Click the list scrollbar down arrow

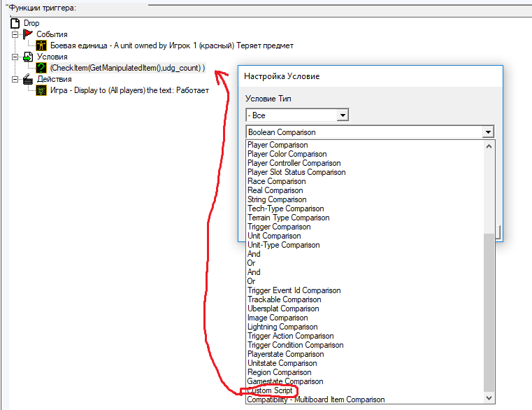[489, 398]
